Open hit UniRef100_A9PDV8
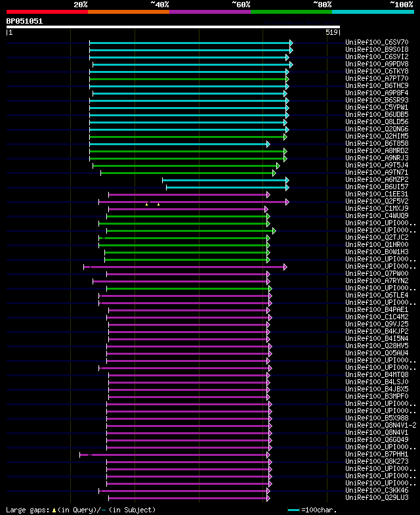This screenshot has height=515, width=420. click(x=377, y=64)
